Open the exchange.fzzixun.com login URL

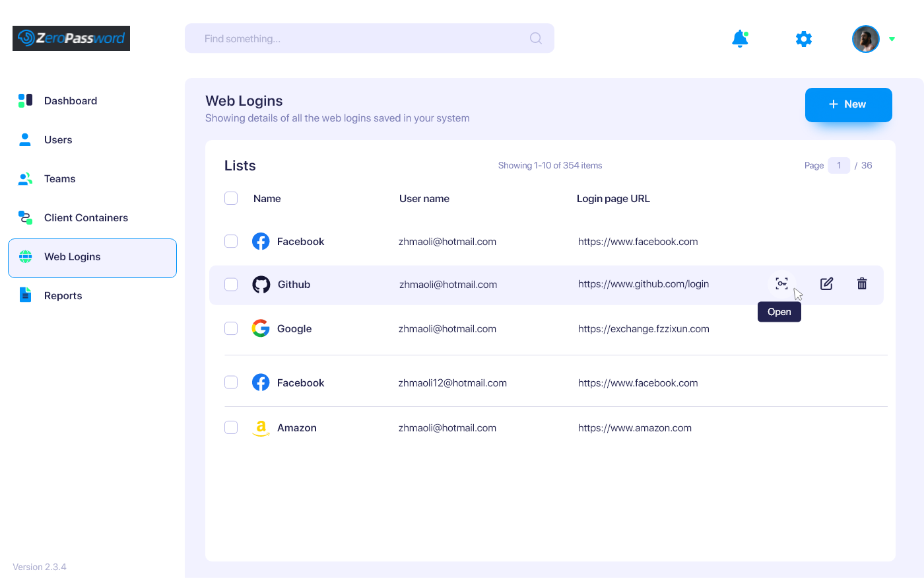[643, 329]
